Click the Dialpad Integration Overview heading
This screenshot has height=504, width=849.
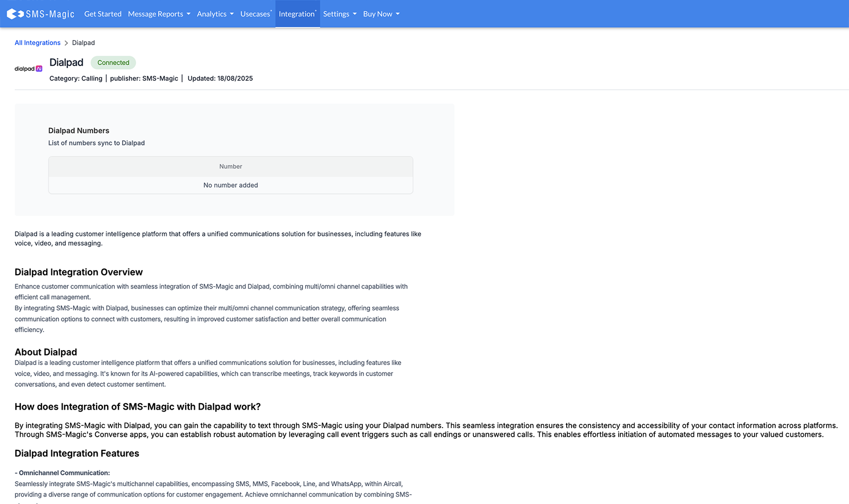[79, 272]
